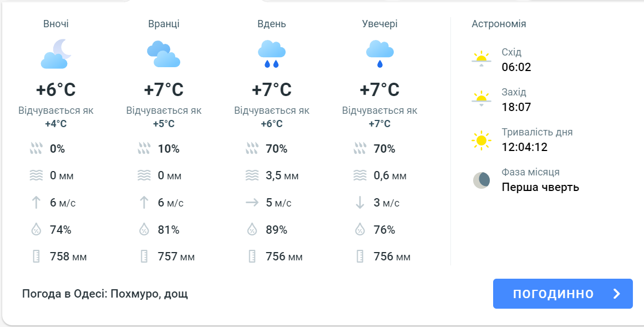
Task: Click the Погода в Одесі summary text
Action: [x=105, y=294]
